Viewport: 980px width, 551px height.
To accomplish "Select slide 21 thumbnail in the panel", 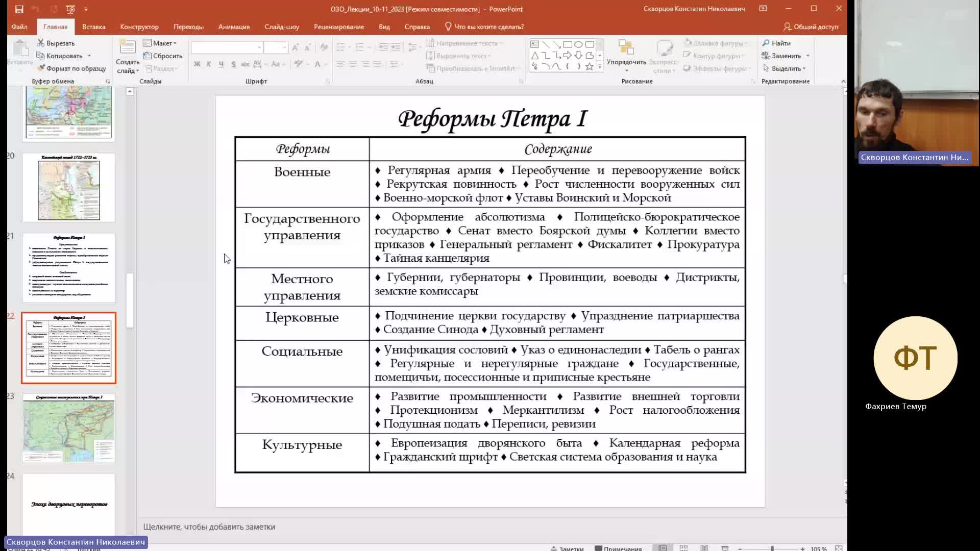I will tap(68, 268).
